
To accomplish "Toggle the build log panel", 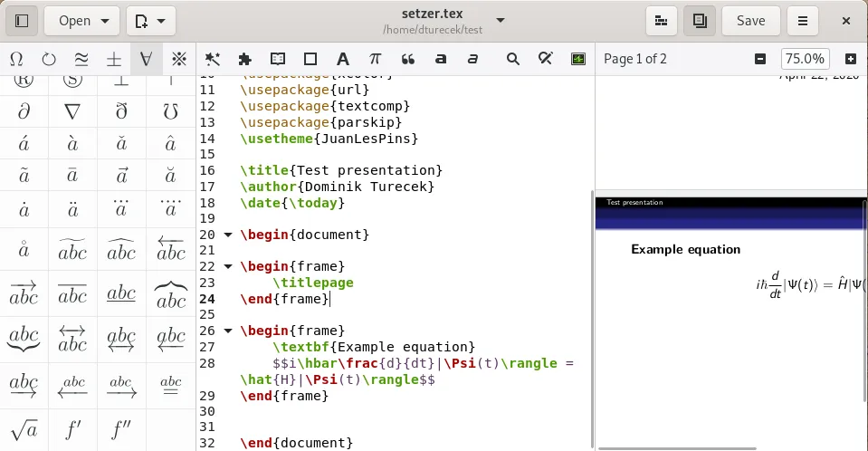I will 662,20.
